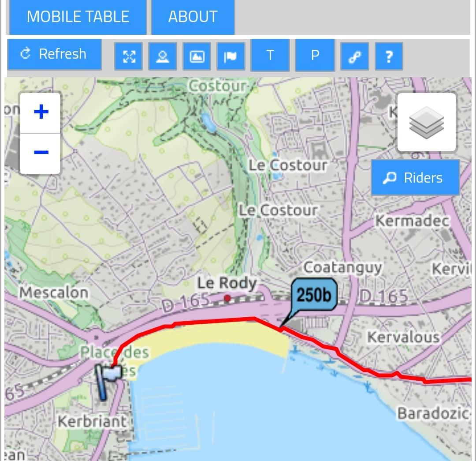Click the 250b rider marker bubble
Image resolution: width=476 pixels, height=461 pixels.
[x=314, y=295]
